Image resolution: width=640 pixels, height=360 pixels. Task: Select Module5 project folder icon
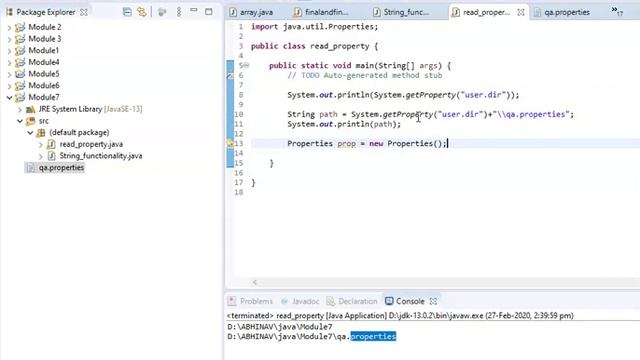pyautogui.click(x=20, y=74)
